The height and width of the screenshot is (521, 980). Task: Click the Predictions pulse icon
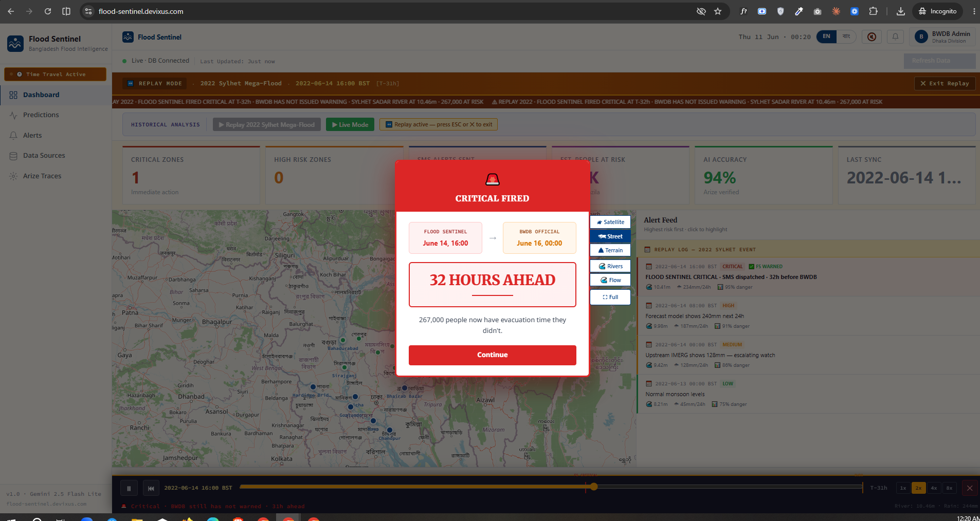pyautogui.click(x=13, y=115)
